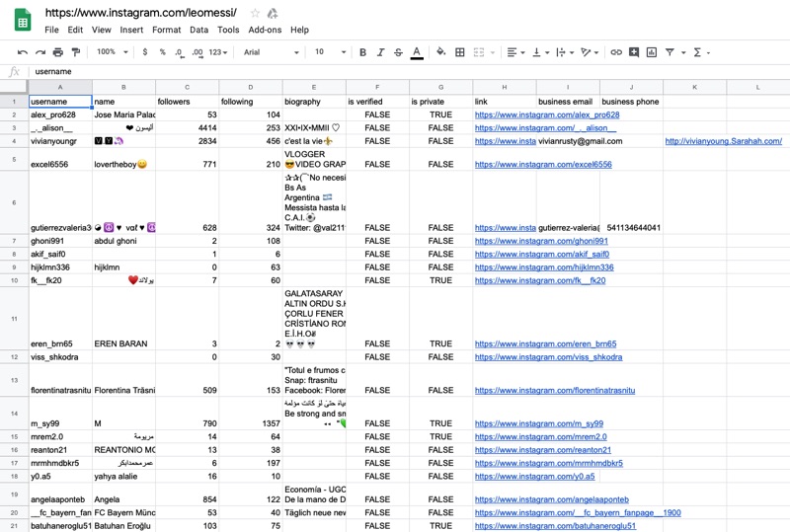Open the View menu

pyautogui.click(x=102, y=30)
